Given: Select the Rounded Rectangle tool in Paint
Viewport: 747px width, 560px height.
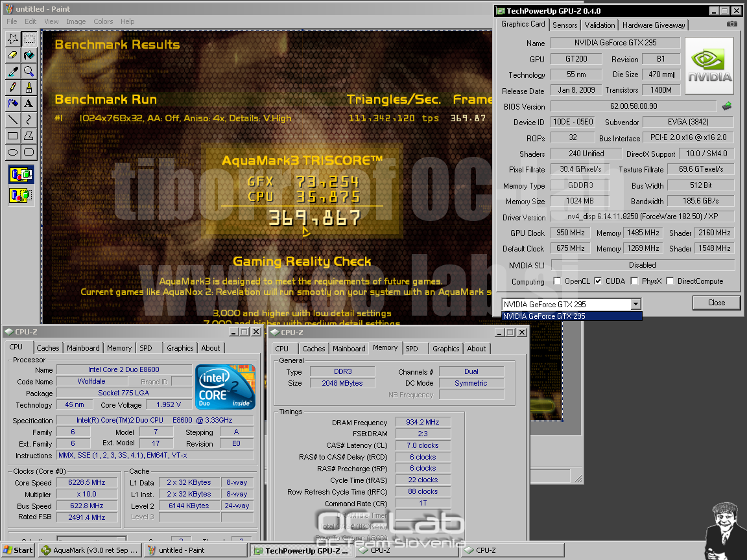Looking at the screenshot, I should coord(29,152).
